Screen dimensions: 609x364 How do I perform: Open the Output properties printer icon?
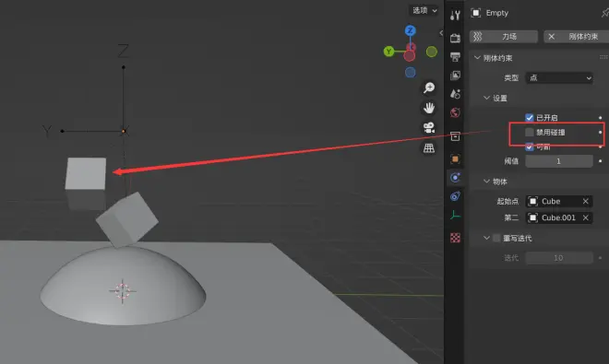[455, 56]
